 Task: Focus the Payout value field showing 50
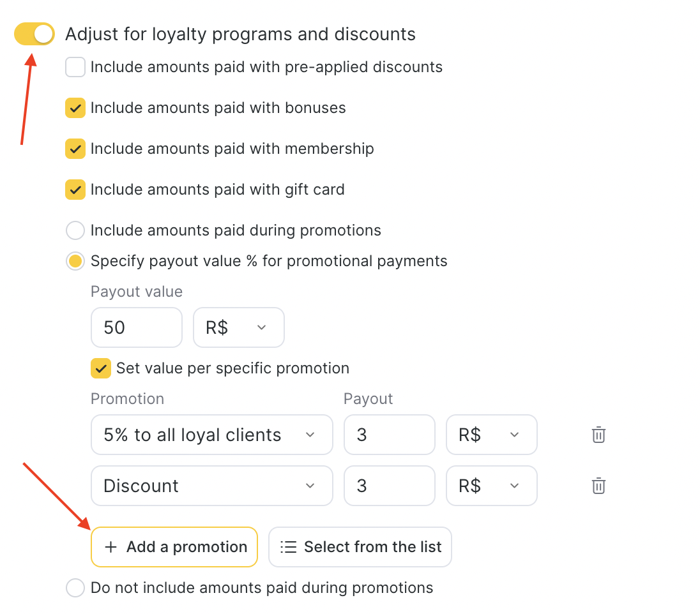(x=137, y=327)
